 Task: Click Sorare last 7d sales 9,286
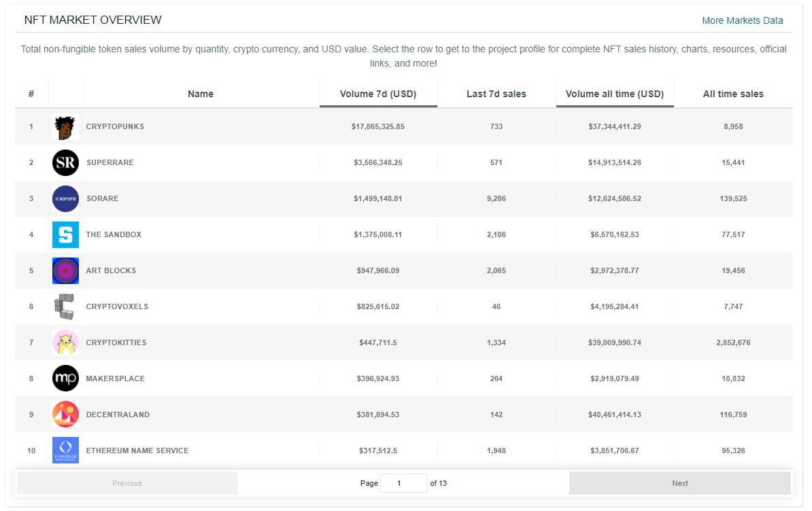pos(496,198)
